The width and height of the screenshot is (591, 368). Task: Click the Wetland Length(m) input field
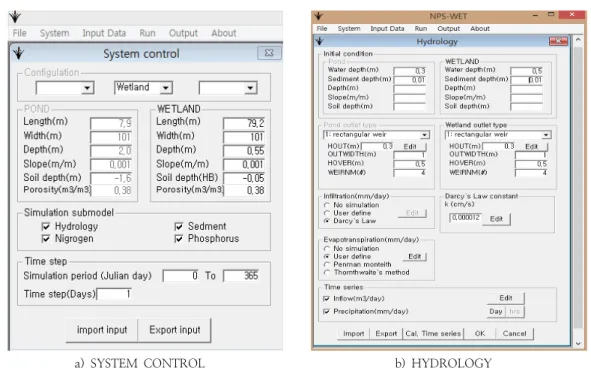coord(244,123)
